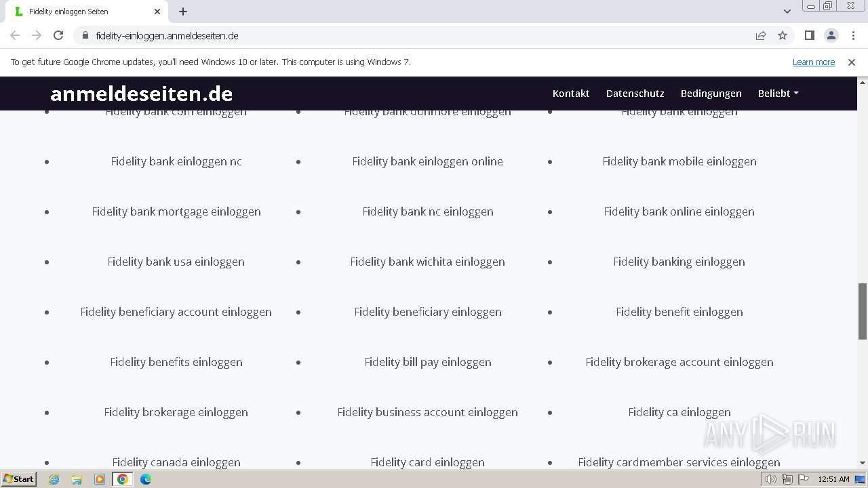This screenshot has height=488, width=868.
Task: Click the scrollbar up arrow
Action: pyautogui.click(x=863, y=81)
